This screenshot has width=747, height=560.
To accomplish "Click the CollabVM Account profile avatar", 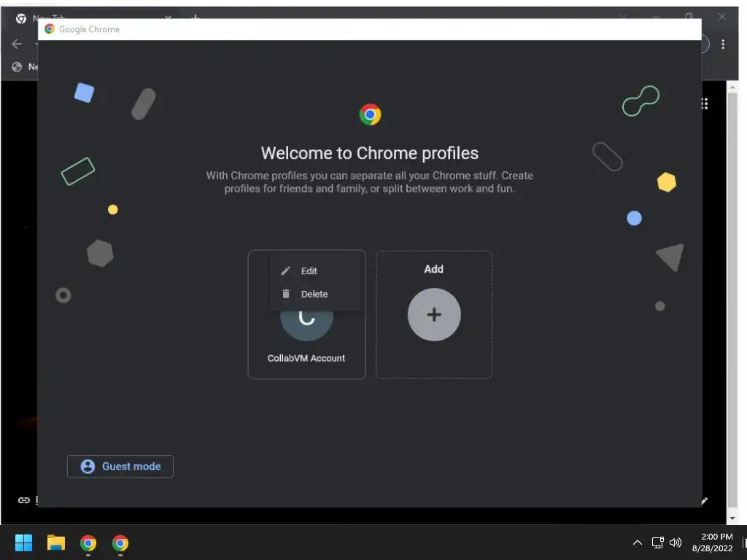I will 306,326.
